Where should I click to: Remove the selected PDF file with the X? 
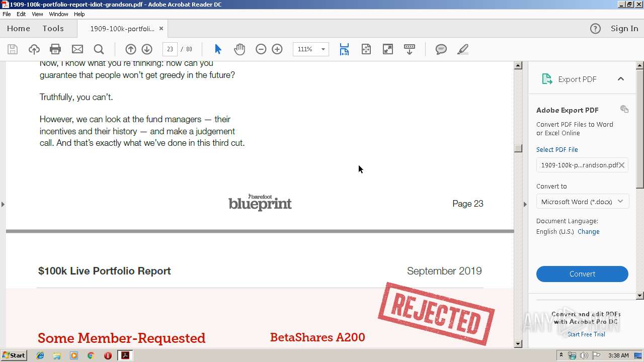pos(622,165)
